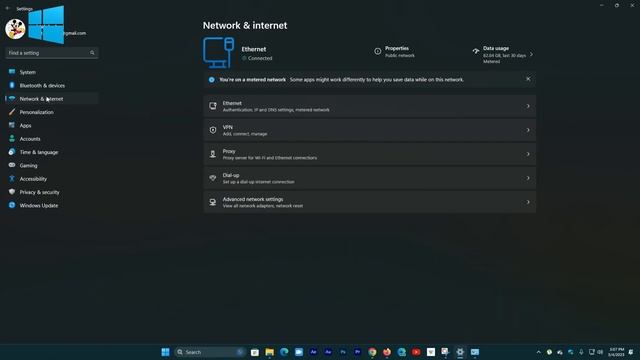
Task: Dismiss the metered network banner
Action: (528, 79)
